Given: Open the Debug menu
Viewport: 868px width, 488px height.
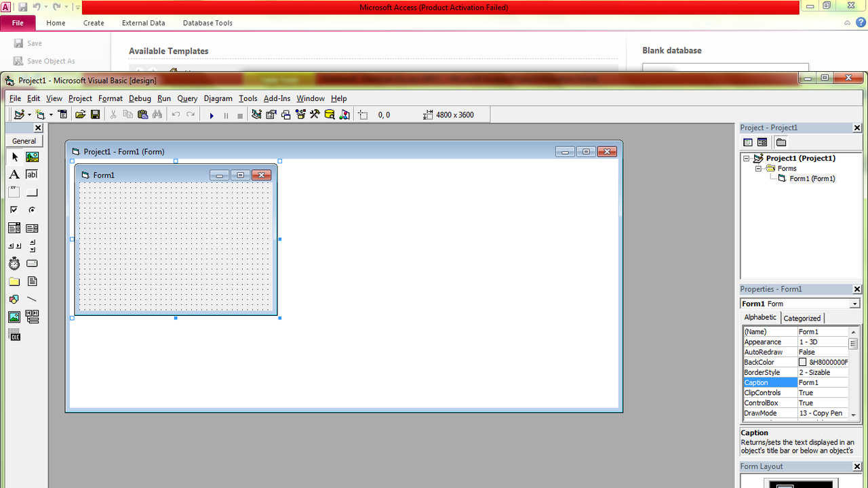Looking at the screenshot, I should (x=140, y=98).
